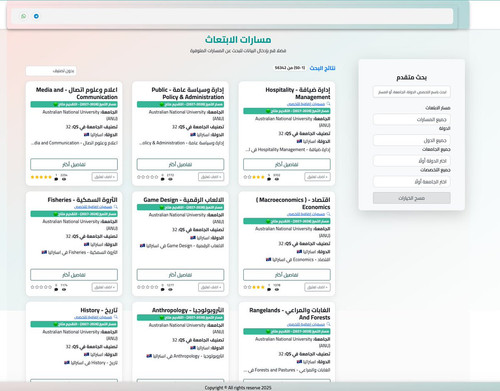Image resolution: width=500 pixels, height=391 pixels.
Task: Click the comments icon on the Macroeconomics card
Action: tap(269, 289)
